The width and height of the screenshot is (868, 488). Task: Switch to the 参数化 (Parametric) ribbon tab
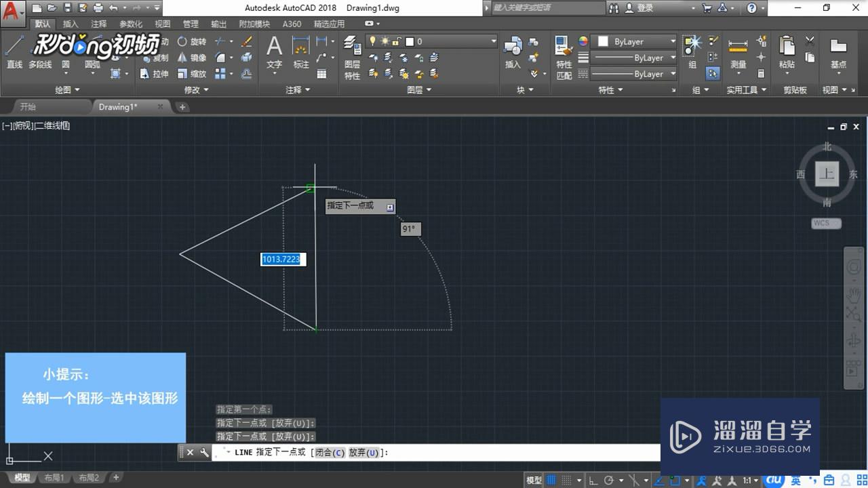131,24
